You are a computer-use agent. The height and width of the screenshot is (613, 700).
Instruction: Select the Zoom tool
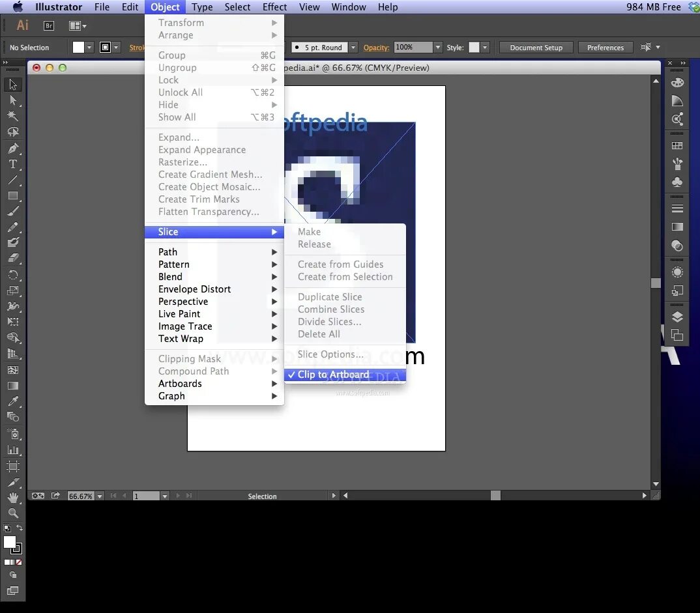pos(13,513)
